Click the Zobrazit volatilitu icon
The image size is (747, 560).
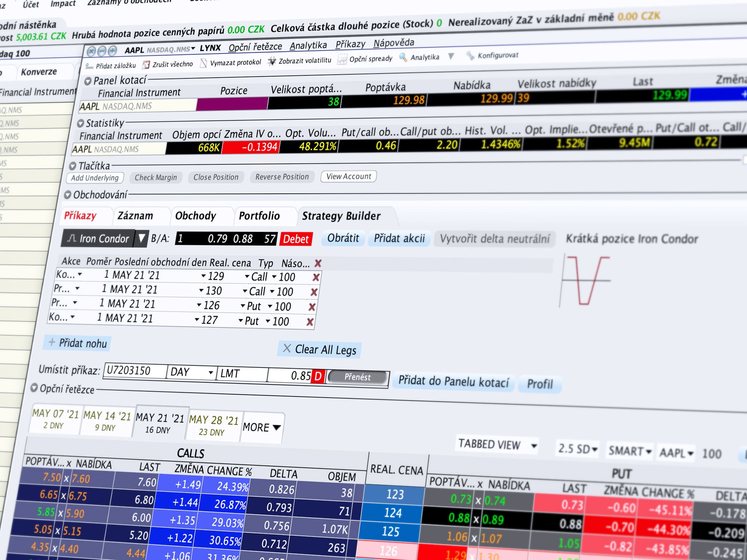click(x=272, y=61)
